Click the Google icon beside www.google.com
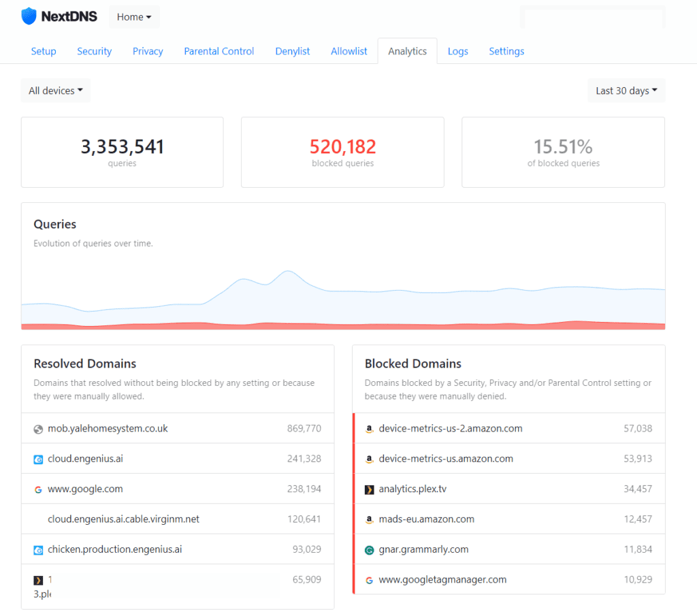The image size is (697, 616). click(38, 489)
